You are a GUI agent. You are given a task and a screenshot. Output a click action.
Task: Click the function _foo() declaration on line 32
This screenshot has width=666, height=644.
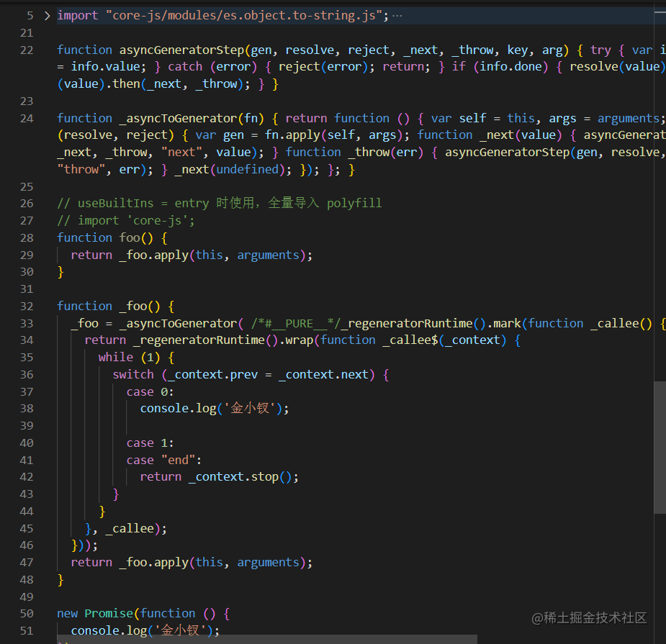[115, 307]
